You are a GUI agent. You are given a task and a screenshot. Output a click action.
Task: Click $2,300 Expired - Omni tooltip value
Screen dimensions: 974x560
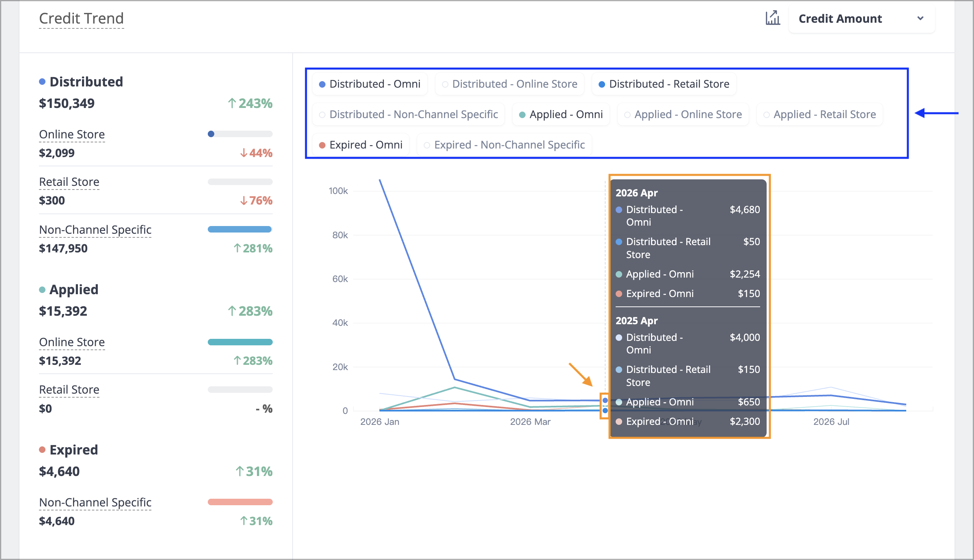[745, 421]
